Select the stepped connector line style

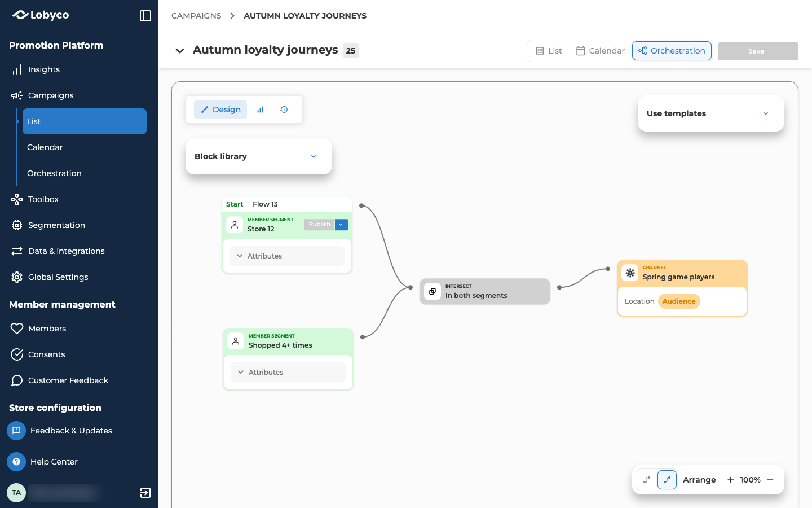point(647,480)
